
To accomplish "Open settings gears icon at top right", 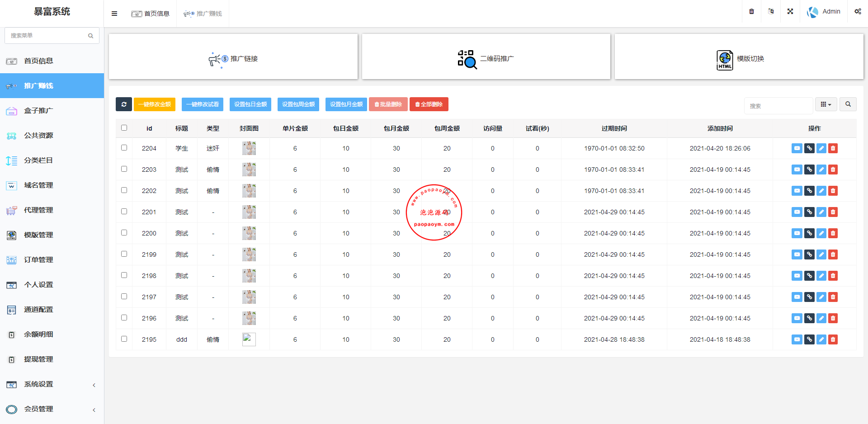I will (x=858, y=11).
